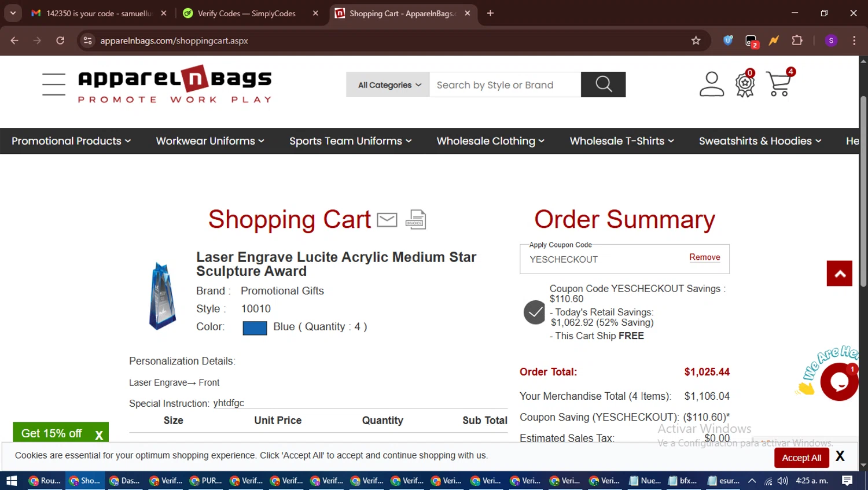
Task: Open Windows Start menu
Action: (12, 481)
